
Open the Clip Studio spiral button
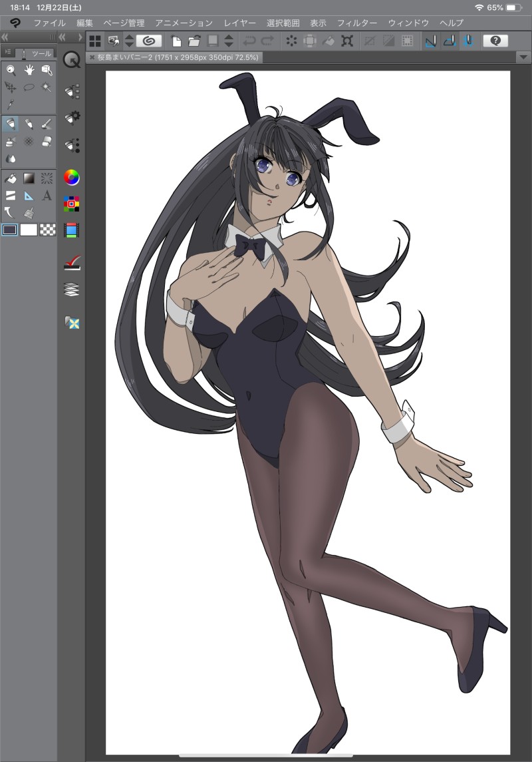tap(149, 41)
